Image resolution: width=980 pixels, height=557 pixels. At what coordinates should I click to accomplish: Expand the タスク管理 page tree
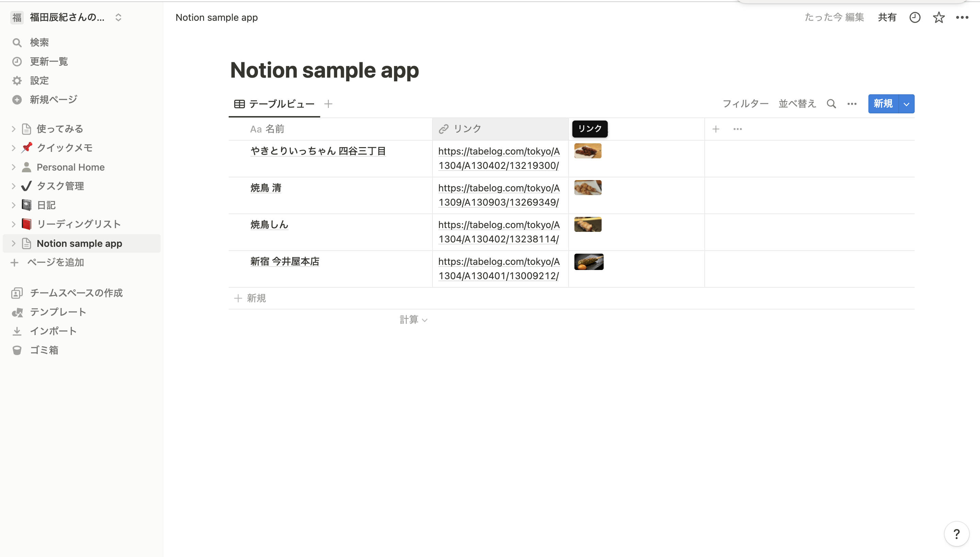click(13, 186)
